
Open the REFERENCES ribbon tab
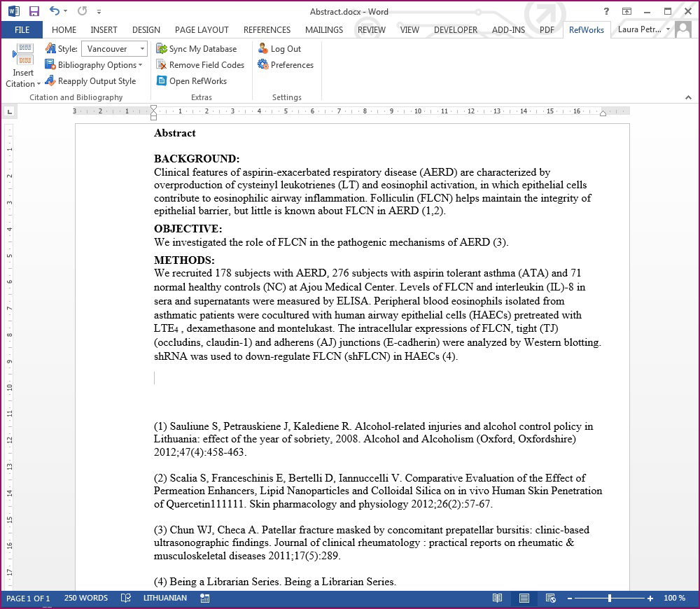tap(267, 30)
